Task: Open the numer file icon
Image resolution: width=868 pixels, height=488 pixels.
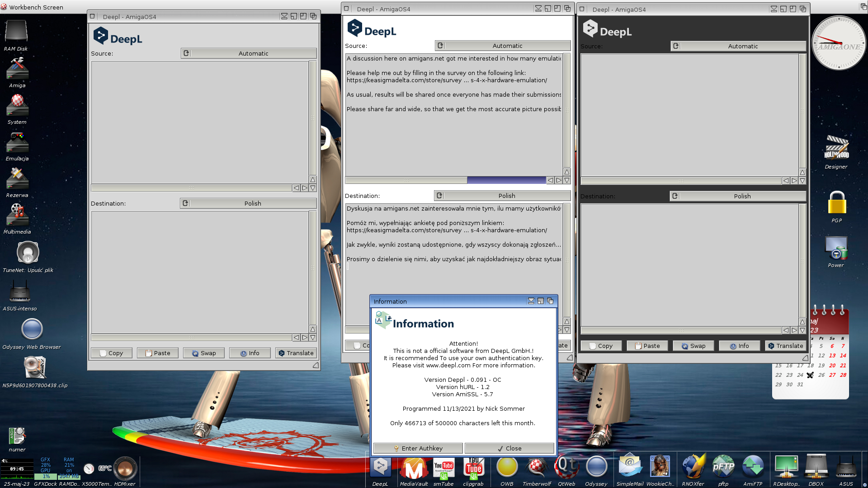Action: (x=17, y=436)
